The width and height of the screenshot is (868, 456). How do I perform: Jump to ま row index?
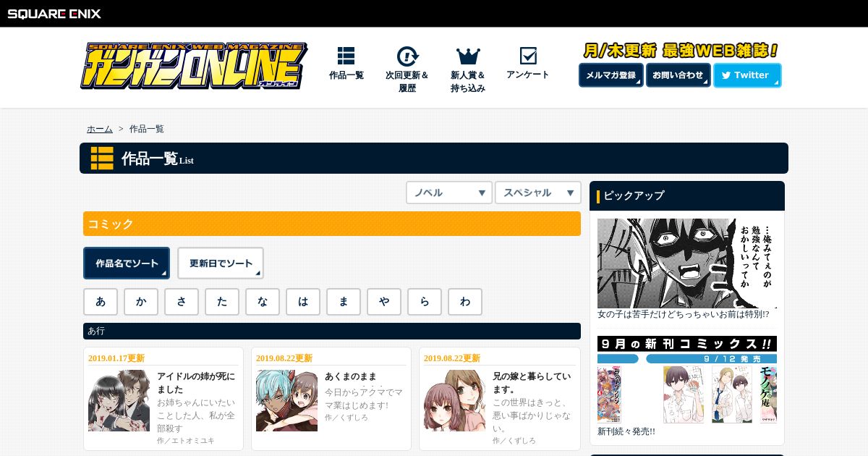344,302
